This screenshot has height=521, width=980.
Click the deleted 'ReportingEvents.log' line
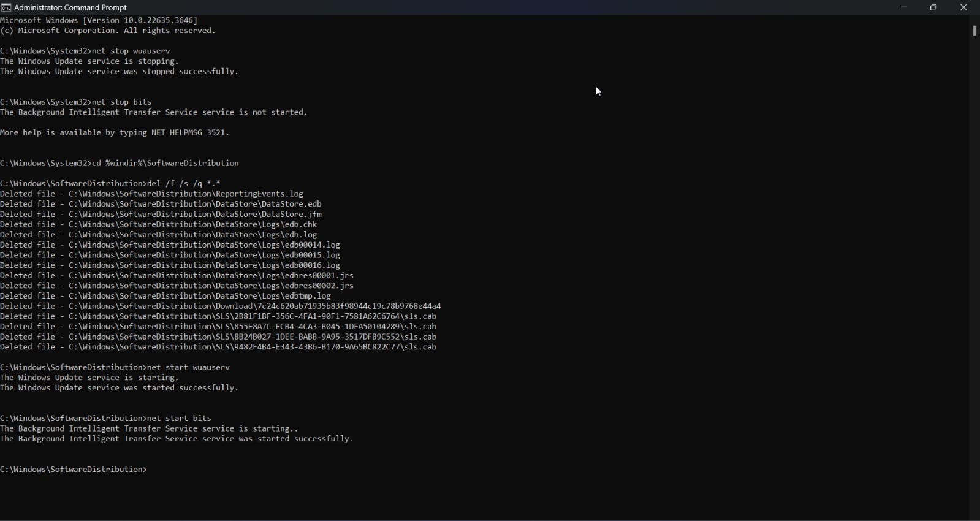click(x=152, y=194)
